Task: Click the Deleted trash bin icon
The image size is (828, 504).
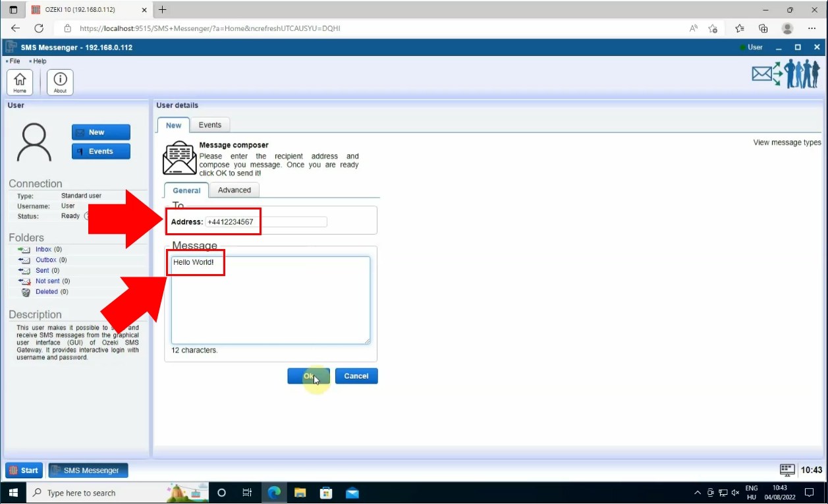Action: (x=26, y=292)
